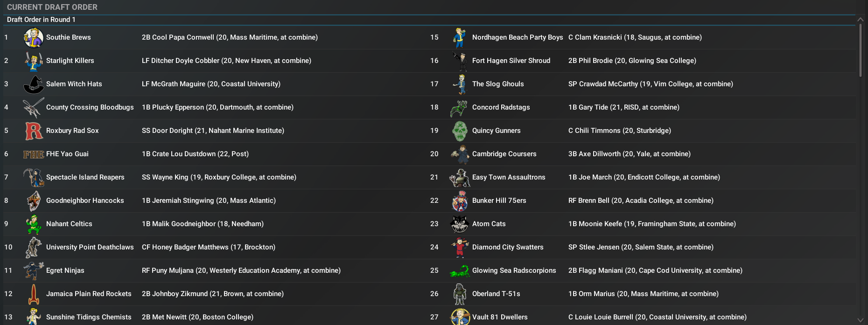The height and width of the screenshot is (325, 868).
Task: Click the Bunker Hill 75ers logo
Action: click(x=460, y=201)
